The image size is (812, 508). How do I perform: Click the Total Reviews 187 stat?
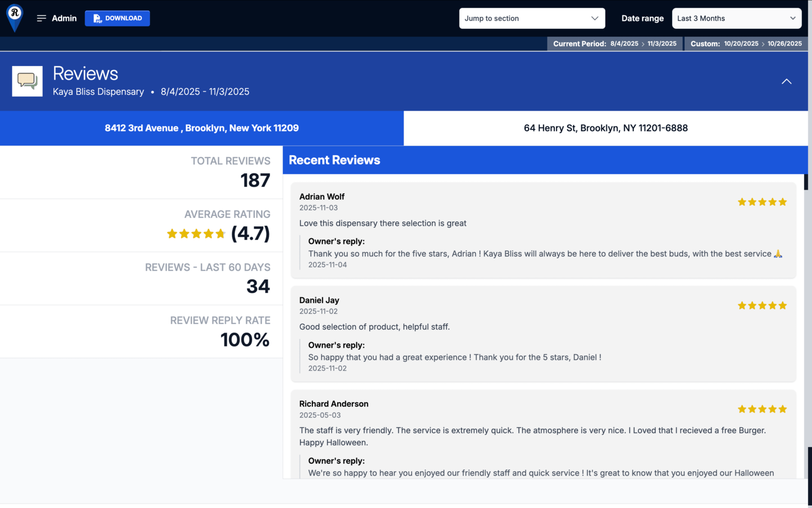[x=255, y=181]
